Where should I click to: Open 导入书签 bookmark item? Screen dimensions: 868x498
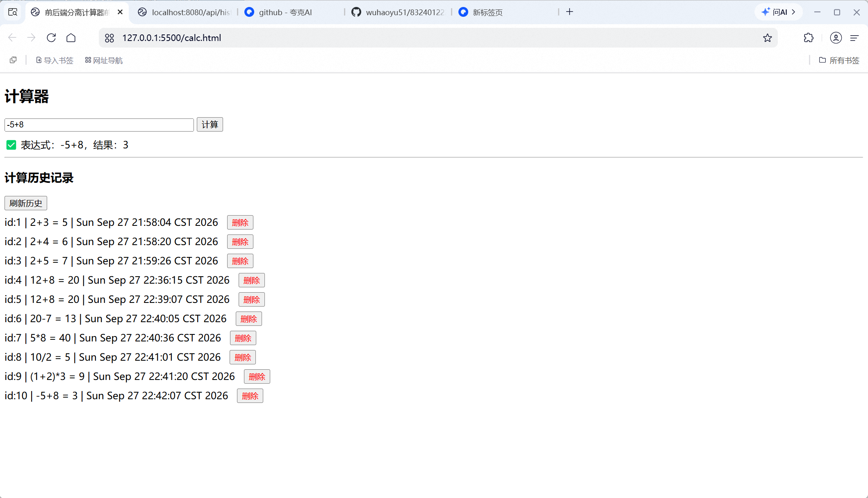point(55,60)
